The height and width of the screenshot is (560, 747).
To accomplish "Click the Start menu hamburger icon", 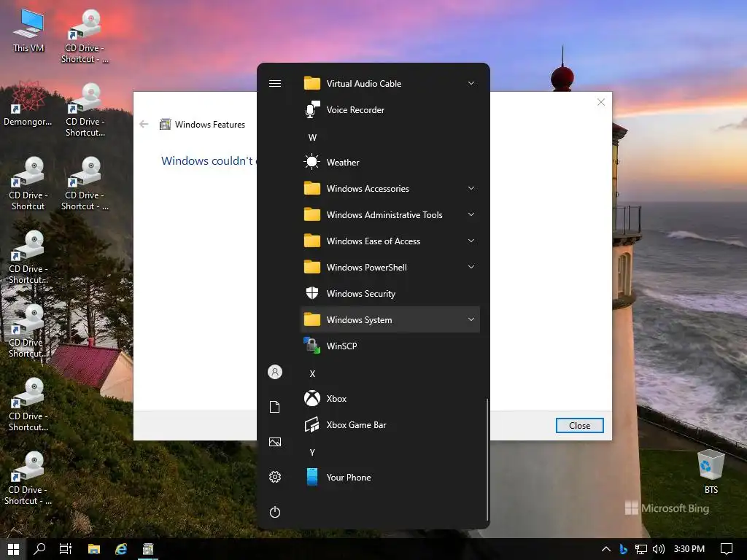I will (x=275, y=83).
